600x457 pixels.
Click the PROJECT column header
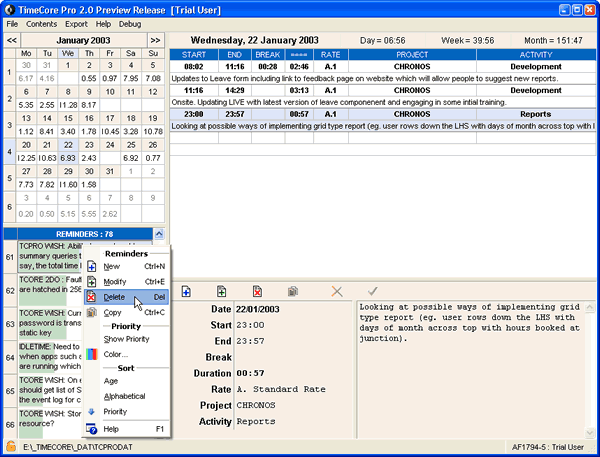[412, 55]
